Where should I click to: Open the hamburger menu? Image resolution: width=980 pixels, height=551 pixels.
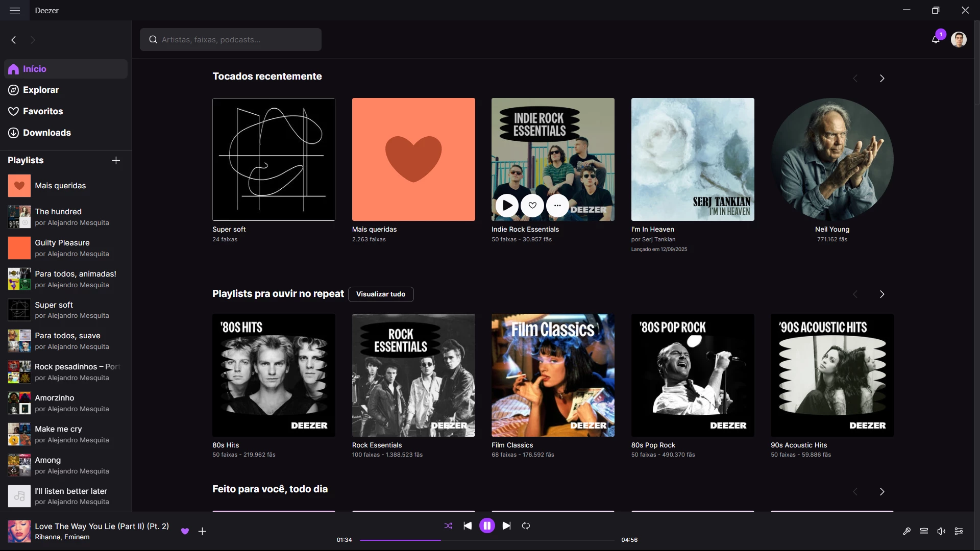[x=15, y=10]
